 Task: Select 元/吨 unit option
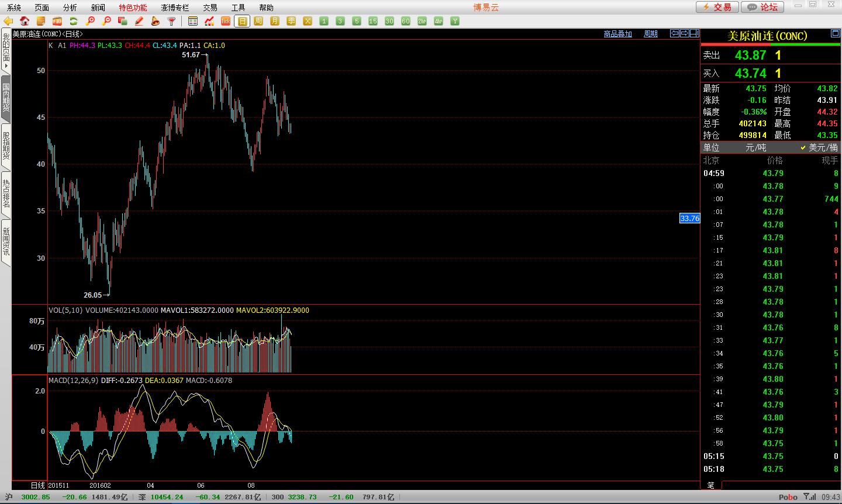tap(755, 147)
